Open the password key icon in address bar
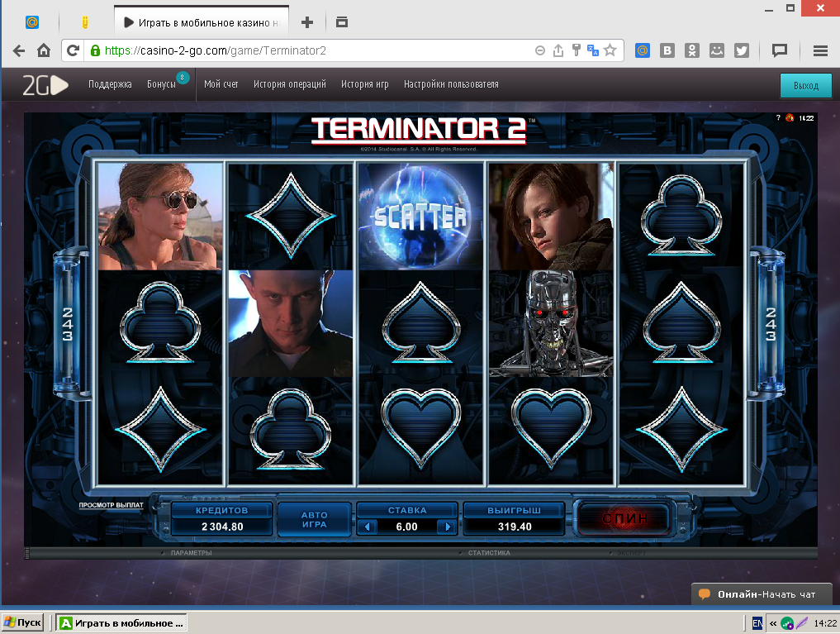This screenshot has height=634, width=840. [x=576, y=50]
